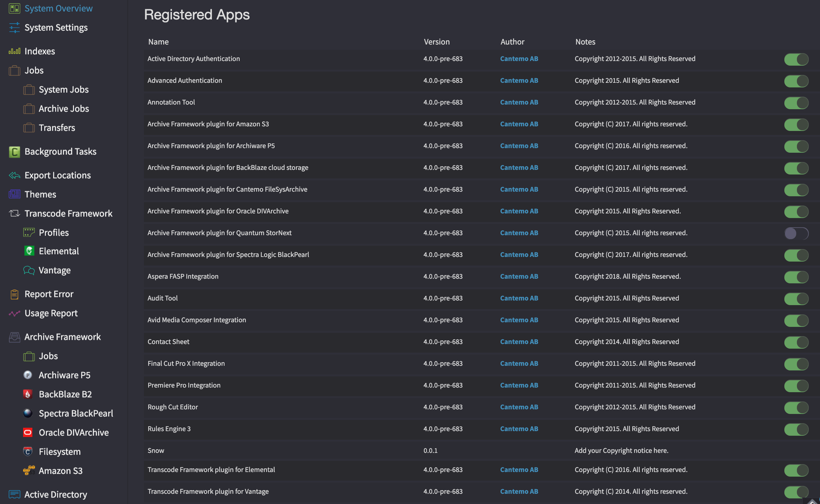
Task: Collapse the Archive Framework section
Action: (63, 337)
